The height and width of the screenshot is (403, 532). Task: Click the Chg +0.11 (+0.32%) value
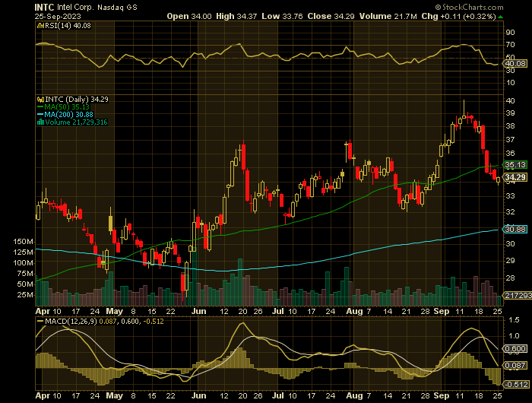458,16
